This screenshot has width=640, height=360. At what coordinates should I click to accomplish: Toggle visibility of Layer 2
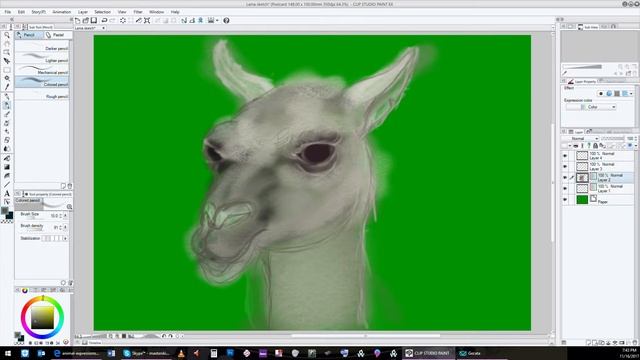point(565,178)
